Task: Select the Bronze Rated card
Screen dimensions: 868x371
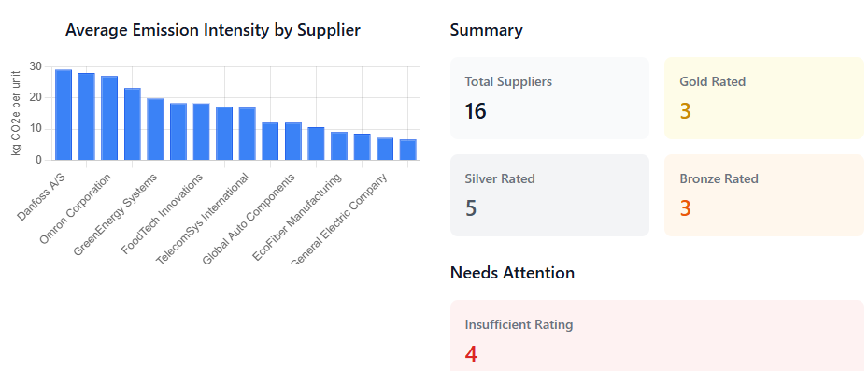Action: [x=764, y=195]
